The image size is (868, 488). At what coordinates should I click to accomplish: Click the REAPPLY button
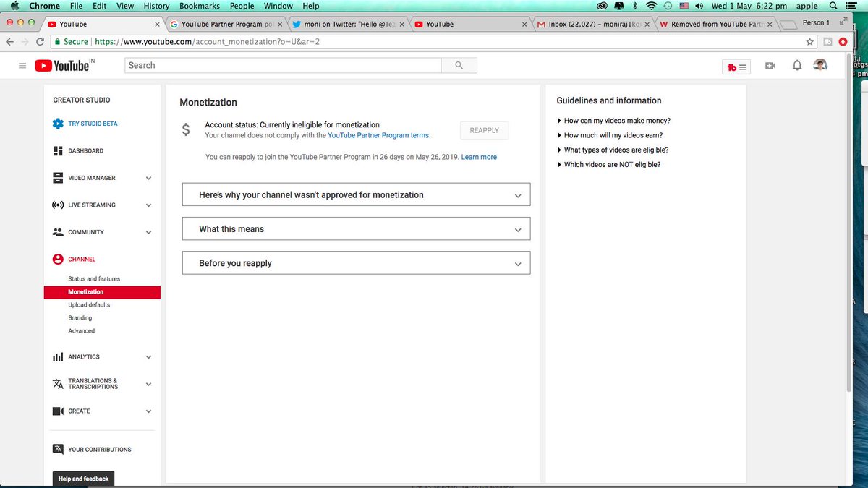click(x=485, y=131)
